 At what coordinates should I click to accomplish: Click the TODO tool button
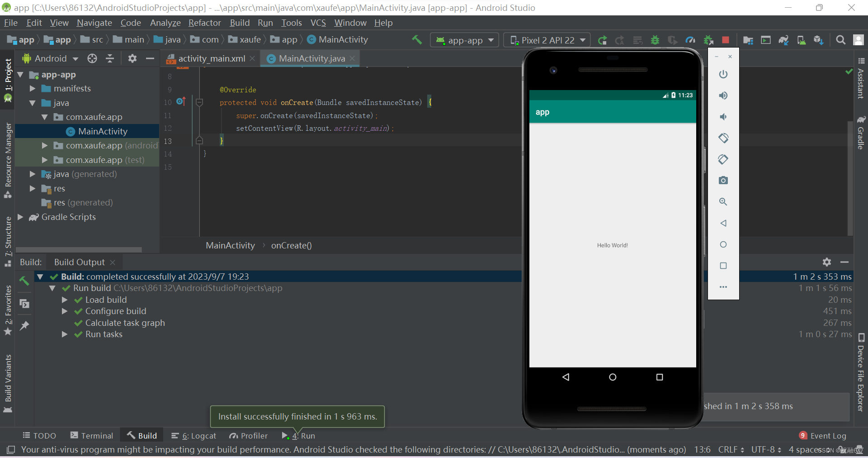39,436
